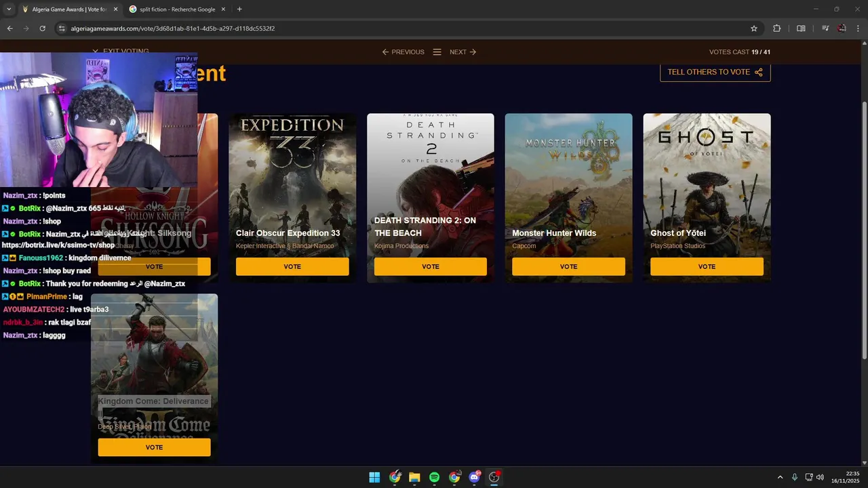Vote for Kingdom Come: Deliverance
868x488 pixels.
click(154, 447)
